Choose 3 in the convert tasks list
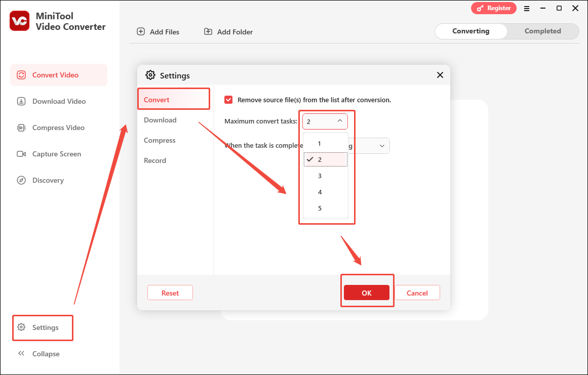Image resolution: width=588 pixels, height=375 pixels. point(325,176)
